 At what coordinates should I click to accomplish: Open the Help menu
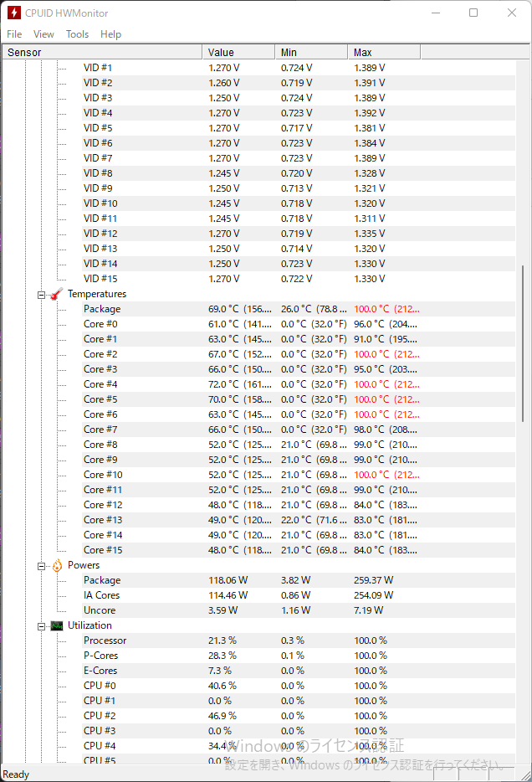click(x=110, y=34)
